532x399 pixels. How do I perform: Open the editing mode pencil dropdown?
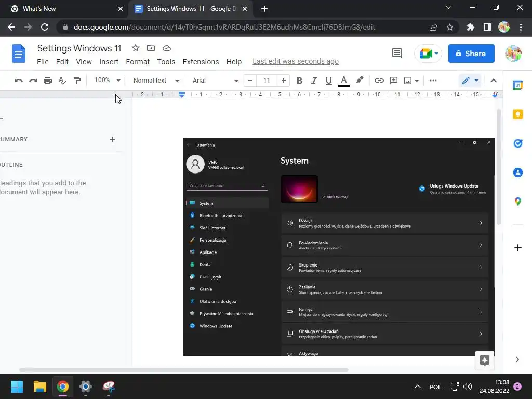(470, 81)
